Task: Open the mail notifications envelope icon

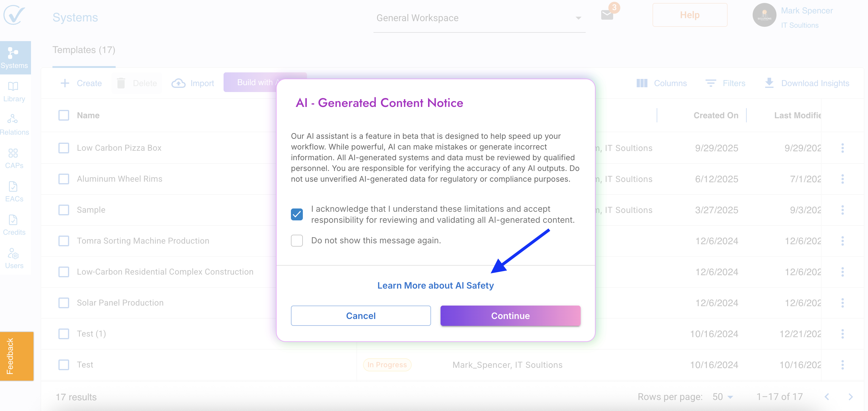Action: click(x=607, y=15)
